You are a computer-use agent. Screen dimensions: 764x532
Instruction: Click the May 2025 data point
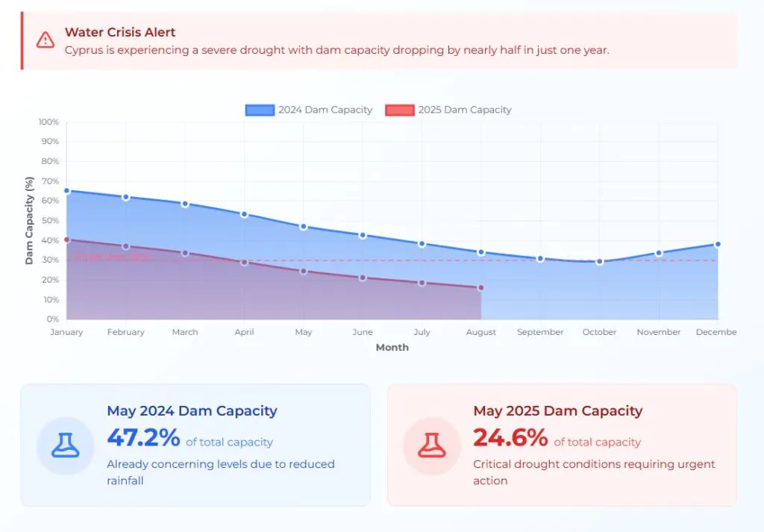click(x=304, y=271)
